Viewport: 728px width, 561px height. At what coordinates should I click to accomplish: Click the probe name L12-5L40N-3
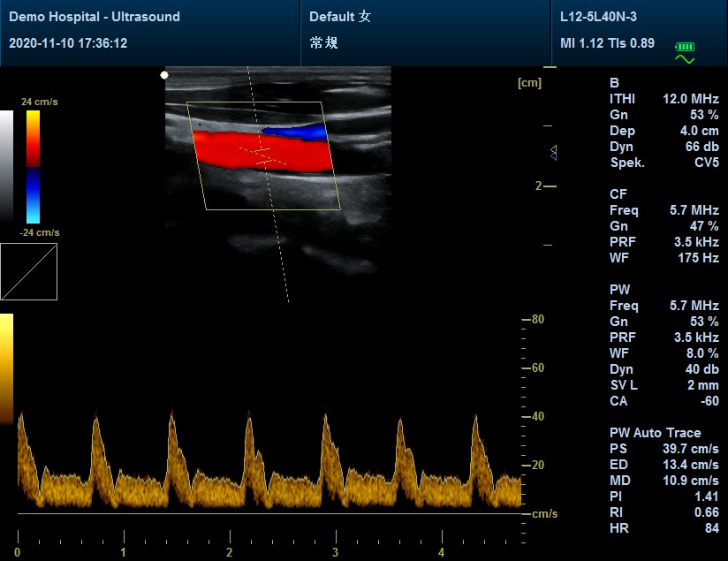tap(598, 17)
